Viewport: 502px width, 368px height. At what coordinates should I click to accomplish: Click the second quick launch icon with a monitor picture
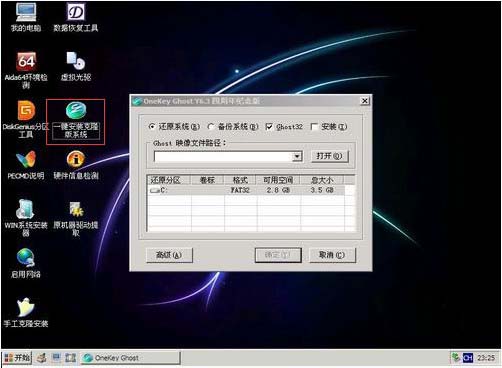point(56,358)
